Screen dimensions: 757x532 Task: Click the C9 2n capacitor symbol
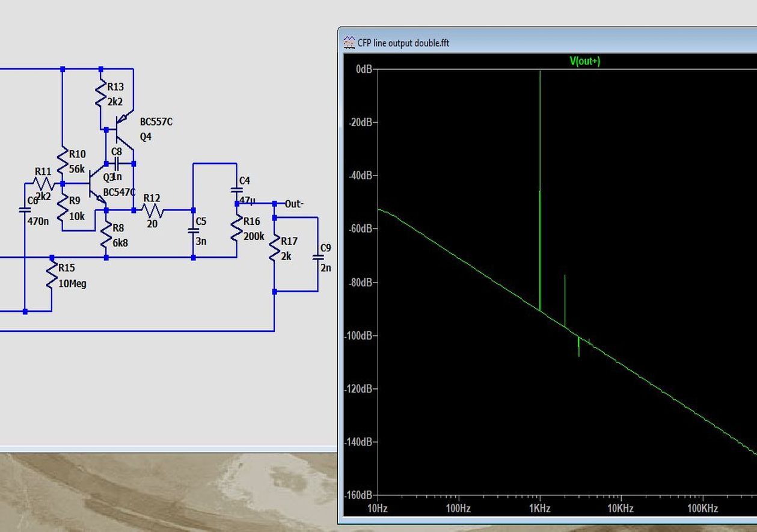tap(317, 257)
